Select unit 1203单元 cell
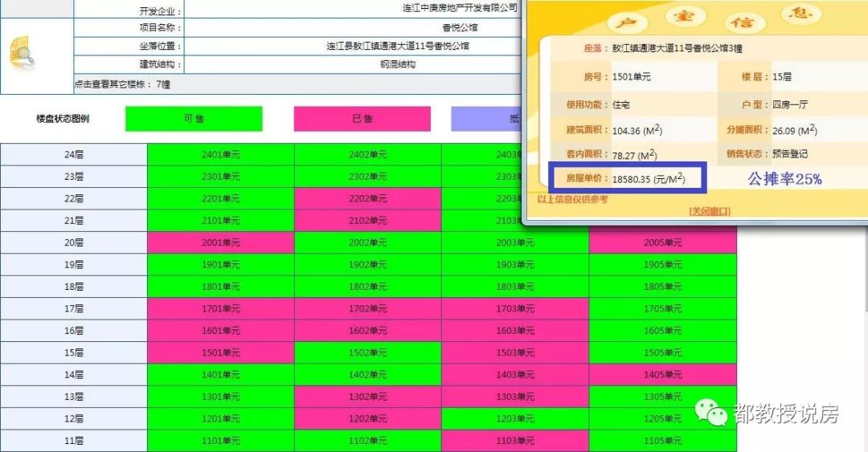This screenshot has width=868, height=452. pyautogui.click(x=515, y=419)
